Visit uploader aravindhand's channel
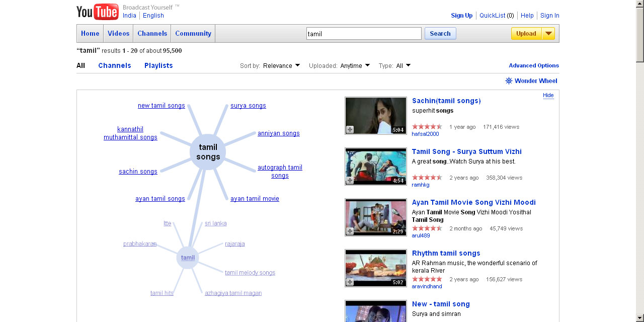Viewport: 644px width, 322px height. pos(427,286)
